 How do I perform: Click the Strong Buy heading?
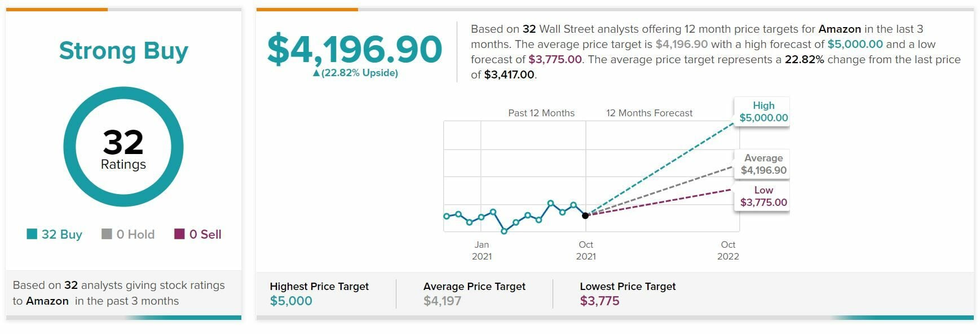(123, 51)
